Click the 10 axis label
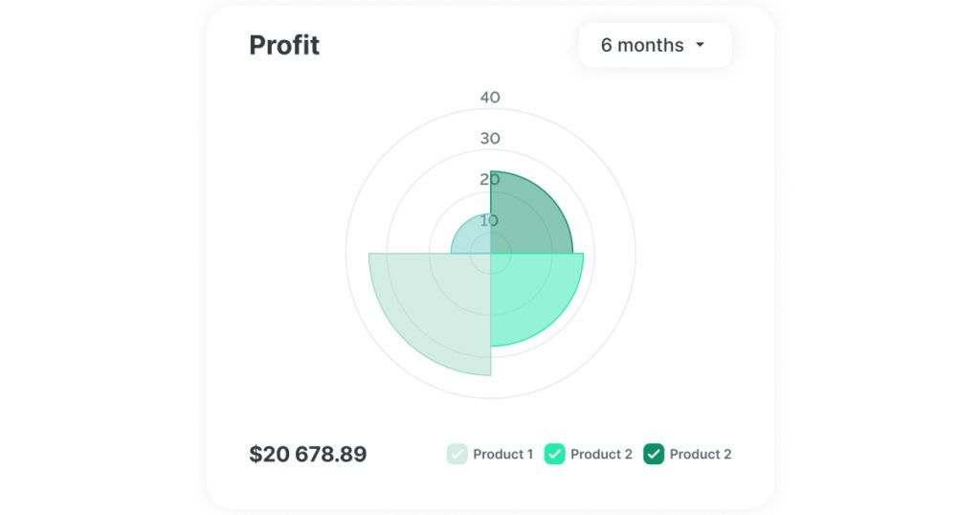This screenshot has width=980, height=515. 489,220
